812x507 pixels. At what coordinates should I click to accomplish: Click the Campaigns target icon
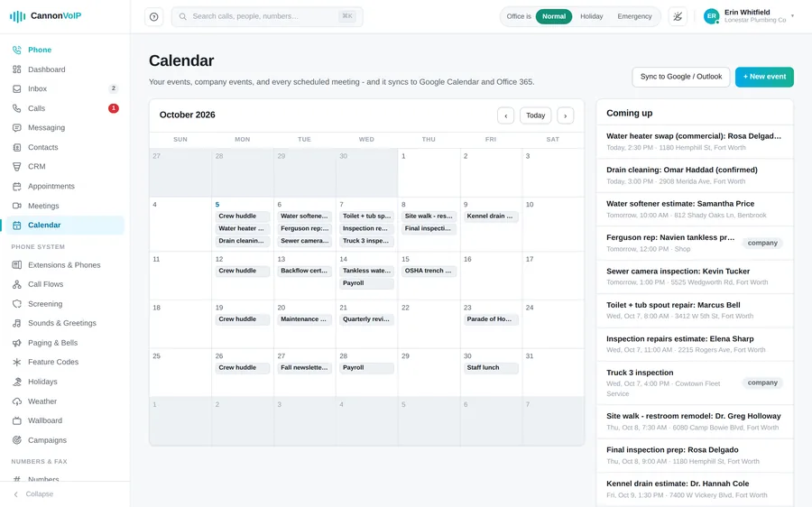(17, 440)
